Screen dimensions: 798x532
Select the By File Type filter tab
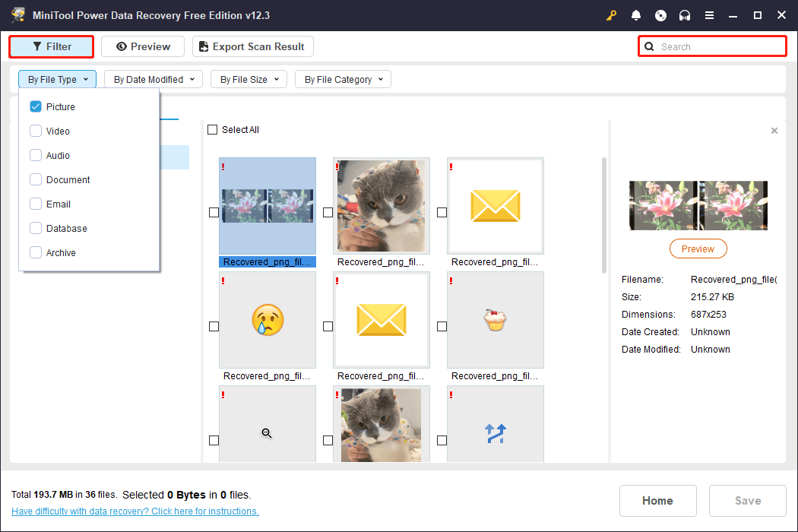tap(57, 79)
